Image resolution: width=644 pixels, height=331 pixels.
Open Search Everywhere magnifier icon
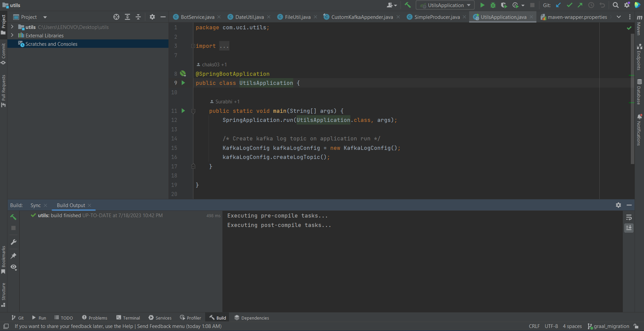[x=615, y=5]
